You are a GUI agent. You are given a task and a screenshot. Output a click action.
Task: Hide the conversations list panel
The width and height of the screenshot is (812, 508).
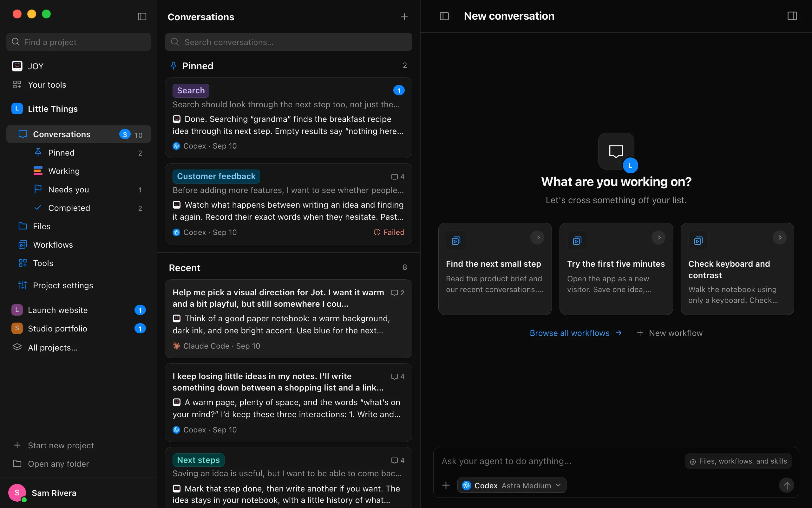pyautogui.click(x=444, y=16)
